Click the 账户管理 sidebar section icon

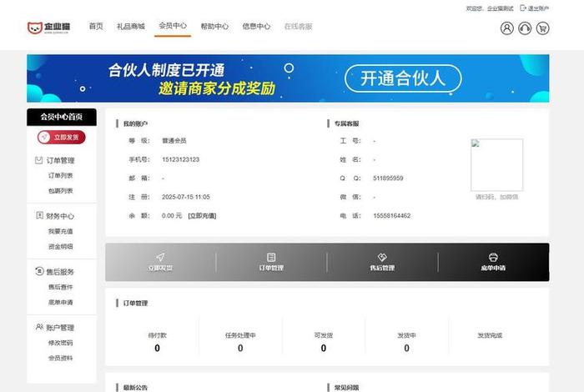[39, 327]
